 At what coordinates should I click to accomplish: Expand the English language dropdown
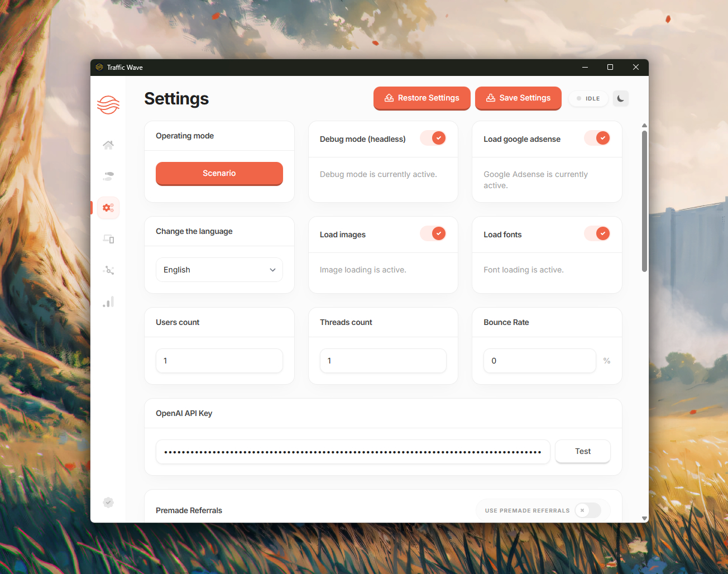click(x=219, y=270)
